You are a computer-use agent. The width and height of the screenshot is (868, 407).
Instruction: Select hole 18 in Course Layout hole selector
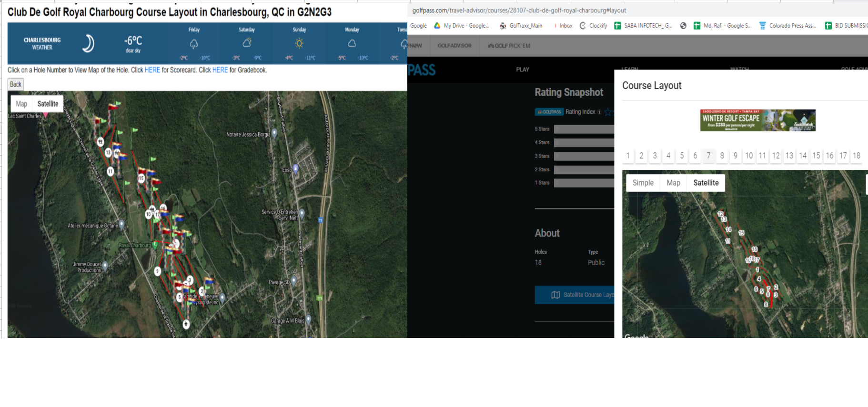click(857, 156)
